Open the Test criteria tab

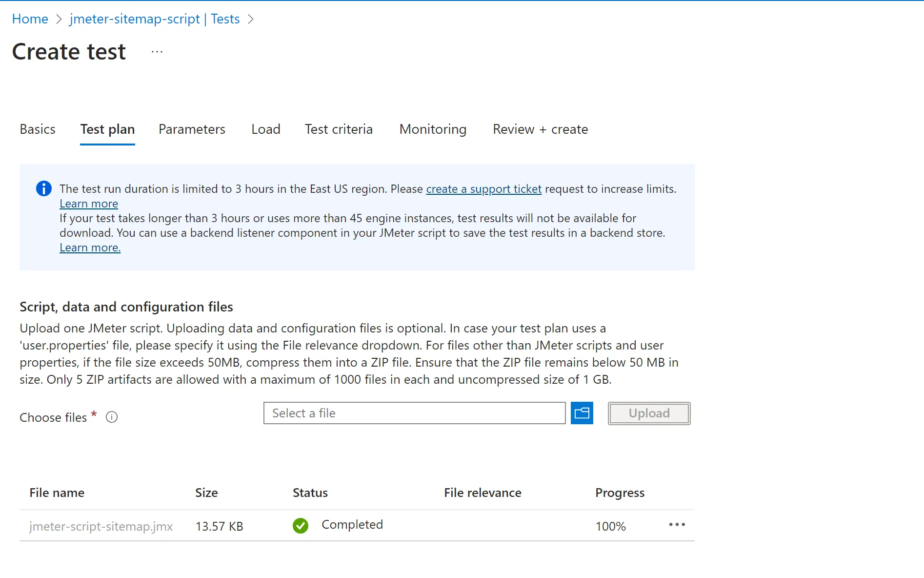[x=339, y=129]
